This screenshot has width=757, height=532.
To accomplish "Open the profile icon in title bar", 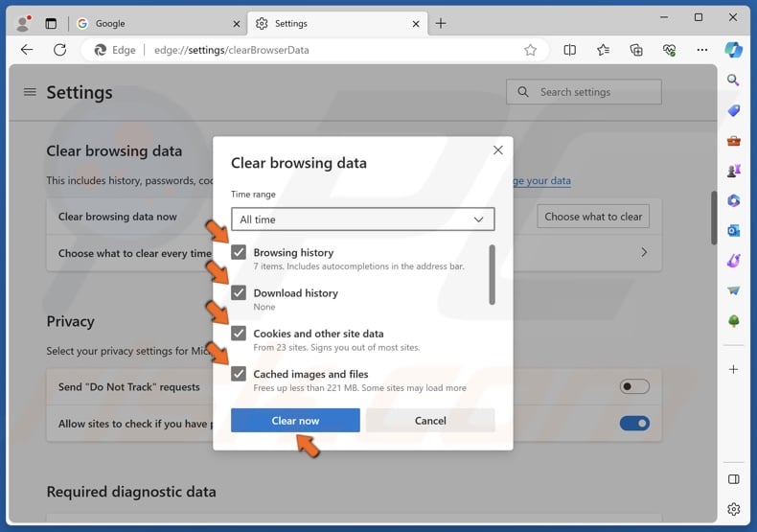I will (x=23, y=23).
